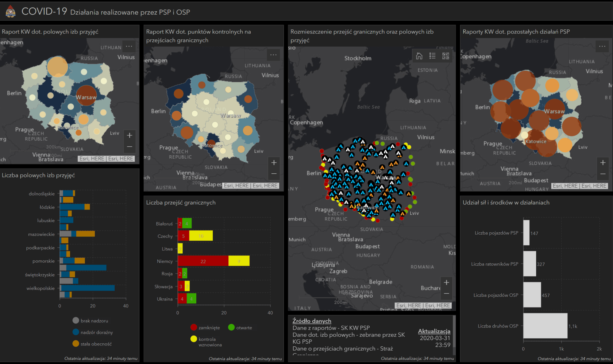Open the legend list icon on Rozmieszczenie map

(432, 56)
